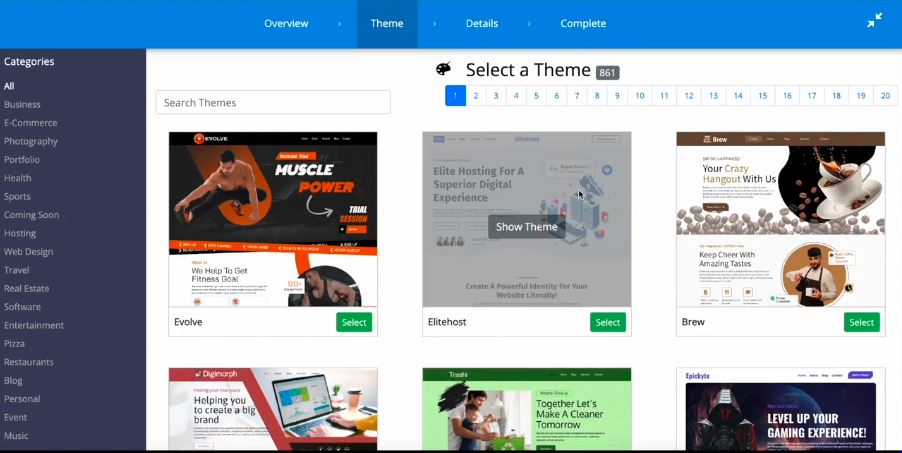
Task: Go to page 20 of themes
Action: 885,96
